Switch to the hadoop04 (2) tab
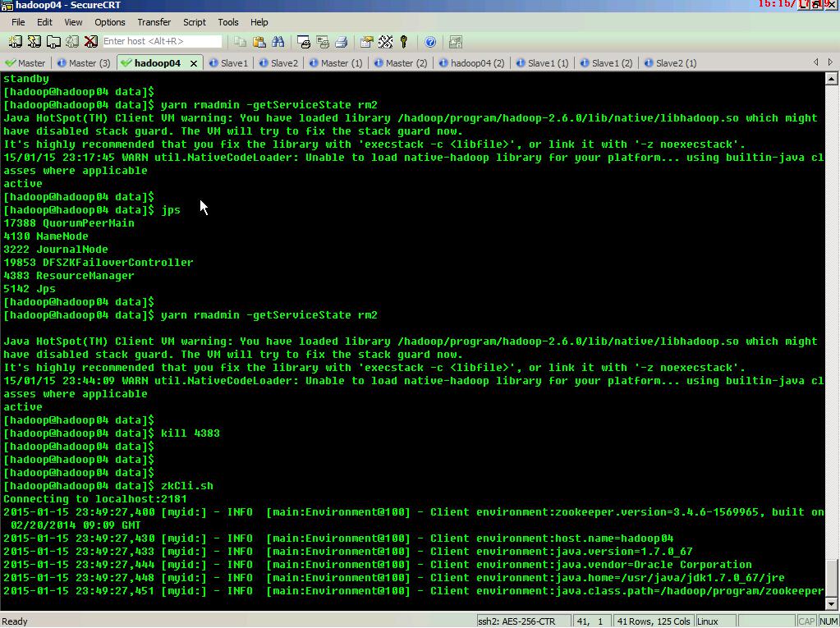Screen dimensions: 840x628 (x=471, y=63)
